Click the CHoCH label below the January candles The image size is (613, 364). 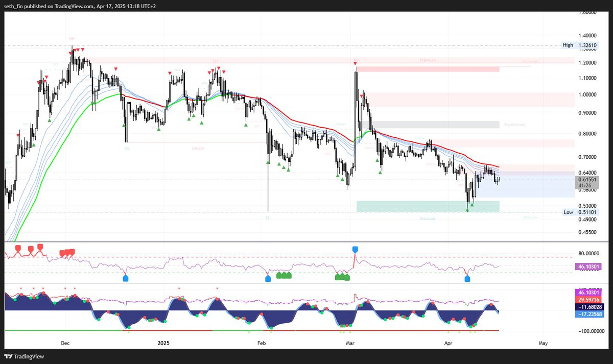tap(198, 148)
